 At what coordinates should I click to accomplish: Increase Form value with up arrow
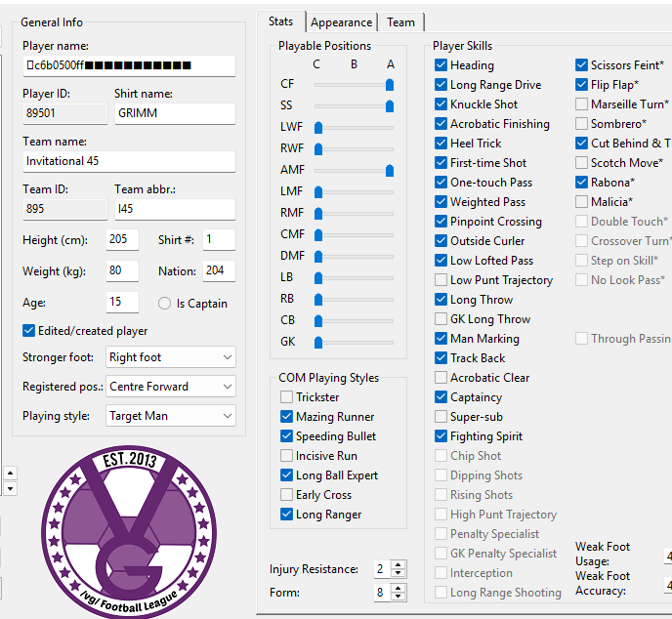(x=399, y=588)
